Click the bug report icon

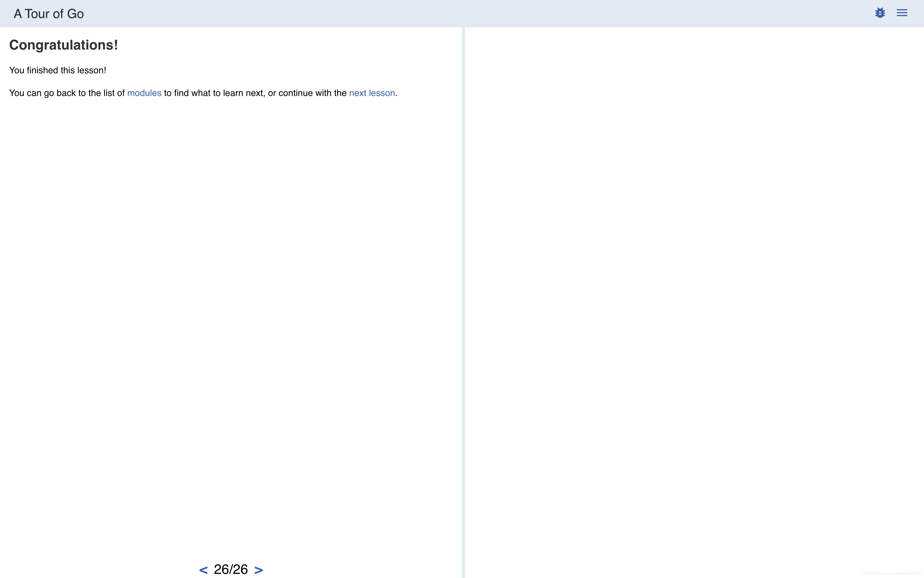point(880,13)
